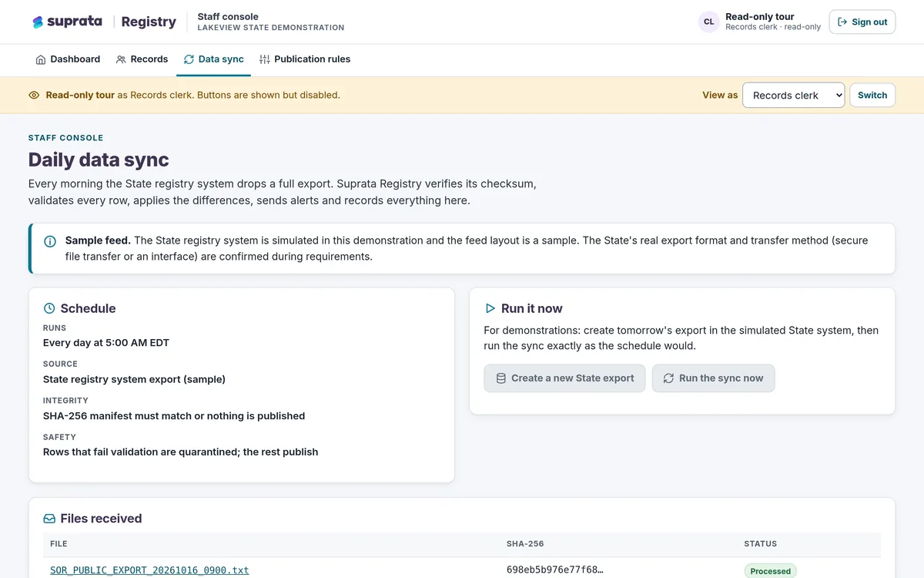Click State registry system export (sample) text
924x578 pixels.
(x=134, y=379)
